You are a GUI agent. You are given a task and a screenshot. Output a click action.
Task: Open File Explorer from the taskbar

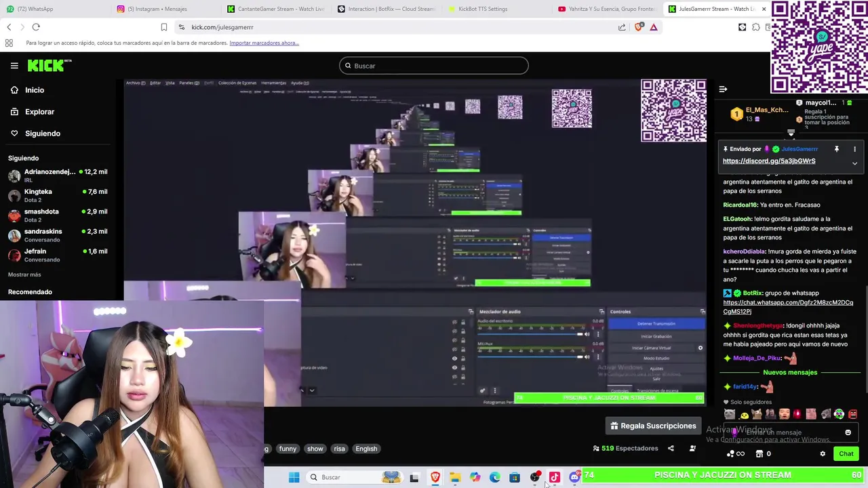pos(455,477)
